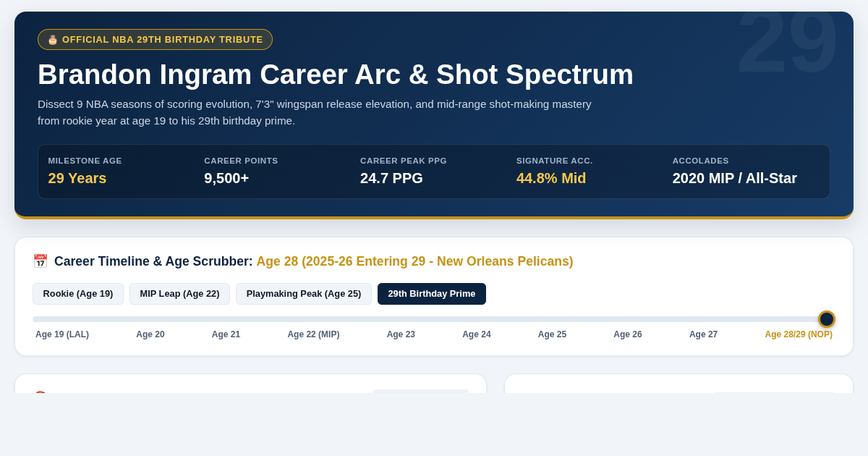The image size is (868, 456).
Task: Jump to Age 24 timeline label
Action: pos(477,334)
